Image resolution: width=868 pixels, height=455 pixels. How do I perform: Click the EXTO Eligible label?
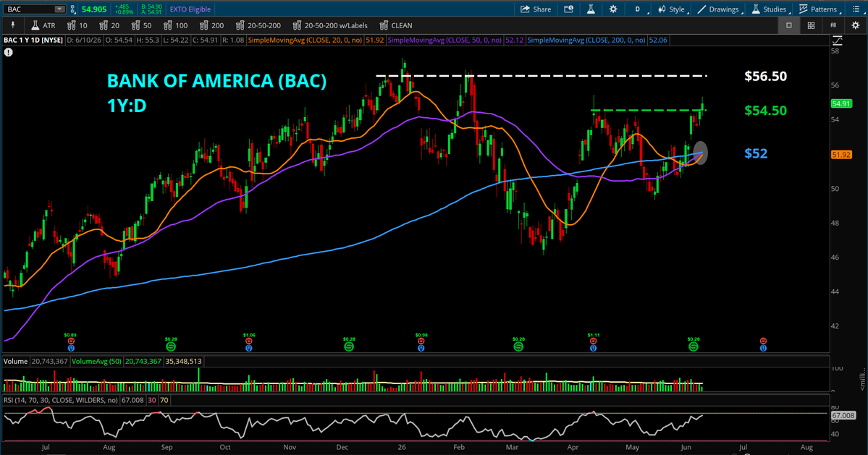click(x=190, y=9)
